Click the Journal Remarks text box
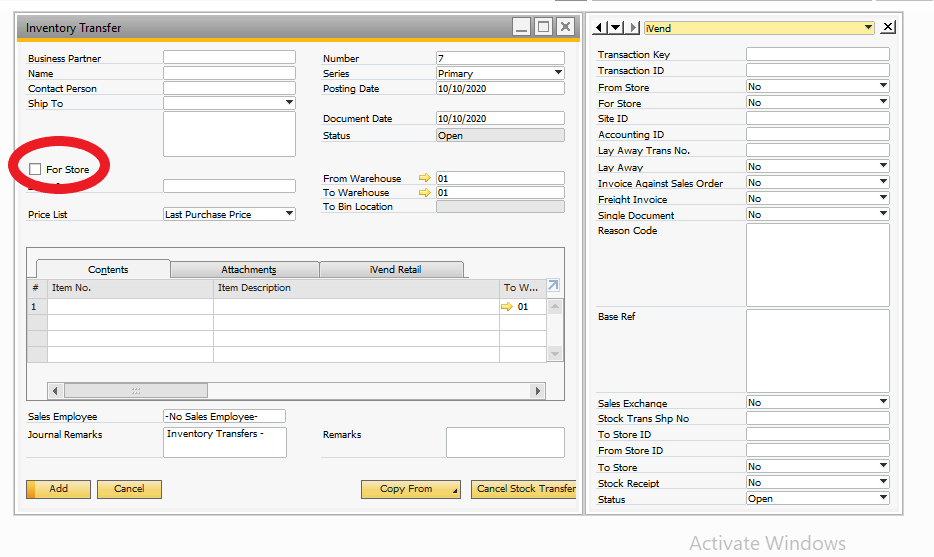Image resolution: width=934 pixels, height=557 pixels. (225, 442)
